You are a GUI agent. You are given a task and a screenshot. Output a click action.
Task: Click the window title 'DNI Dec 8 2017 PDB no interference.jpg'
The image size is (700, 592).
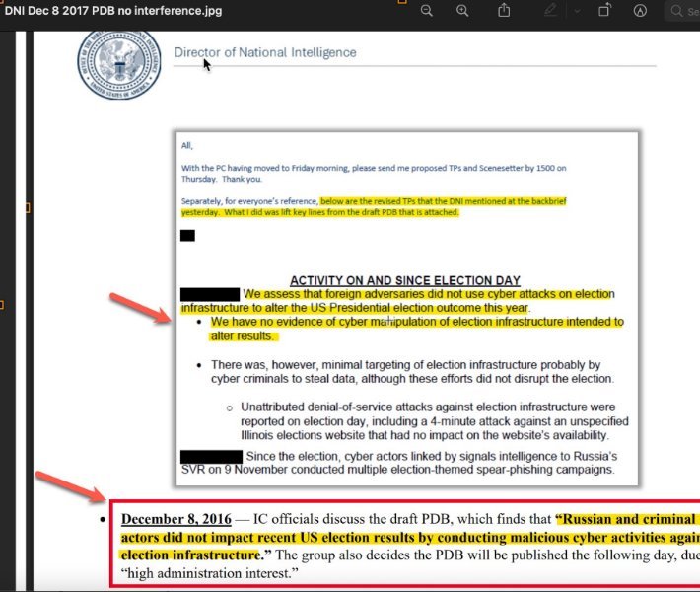click(113, 10)
